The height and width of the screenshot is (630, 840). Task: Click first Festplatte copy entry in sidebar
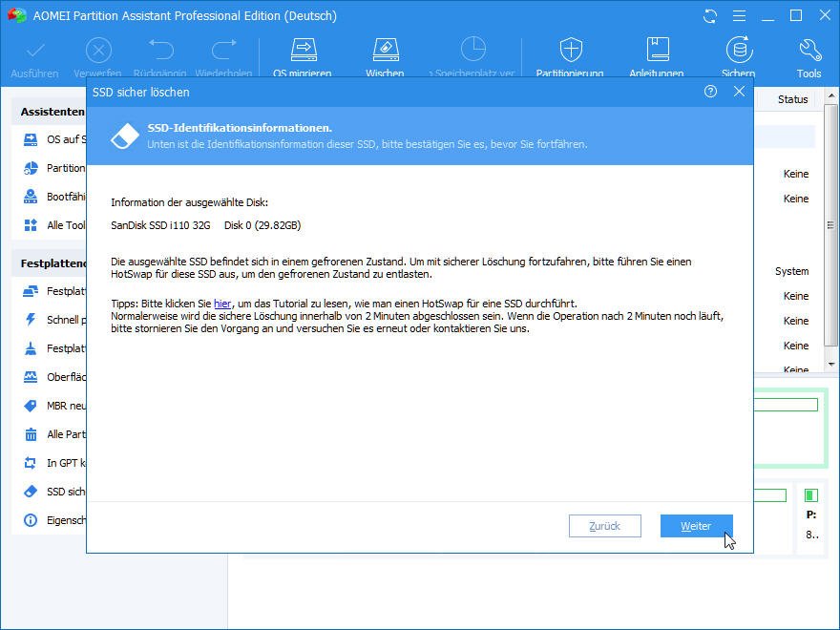pos(54,291)
